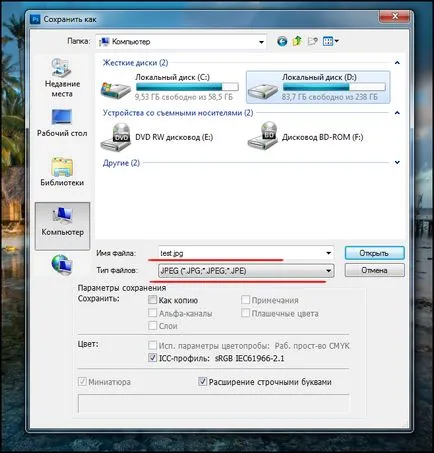Open the file name history dropdown arrow
The height and width of the screenshot is (453, 434).
[328, 253]
